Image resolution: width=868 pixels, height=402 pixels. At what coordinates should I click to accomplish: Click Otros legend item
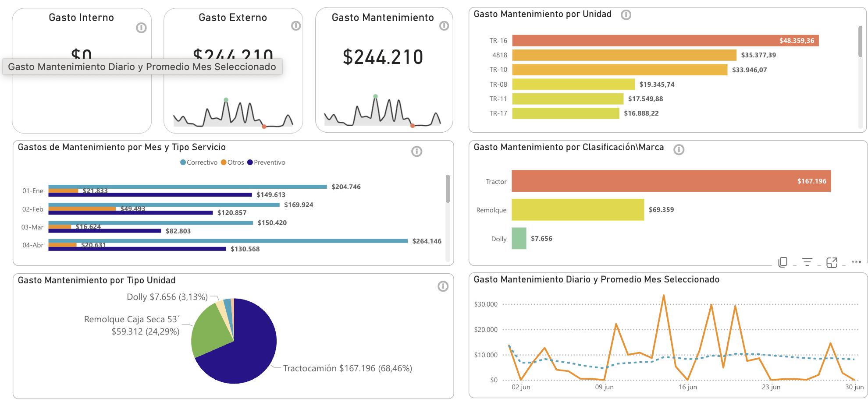pyautogui.click(x=232, y=162)
